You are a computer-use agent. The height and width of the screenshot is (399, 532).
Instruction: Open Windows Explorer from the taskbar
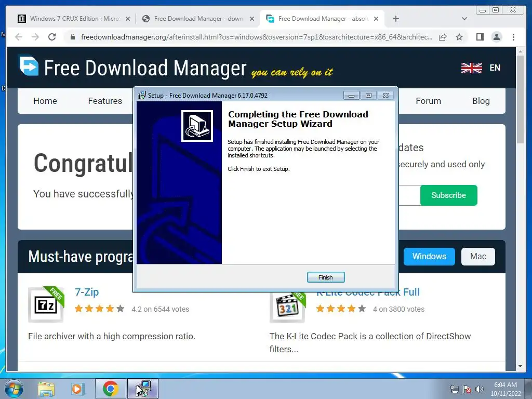point(46,389)
